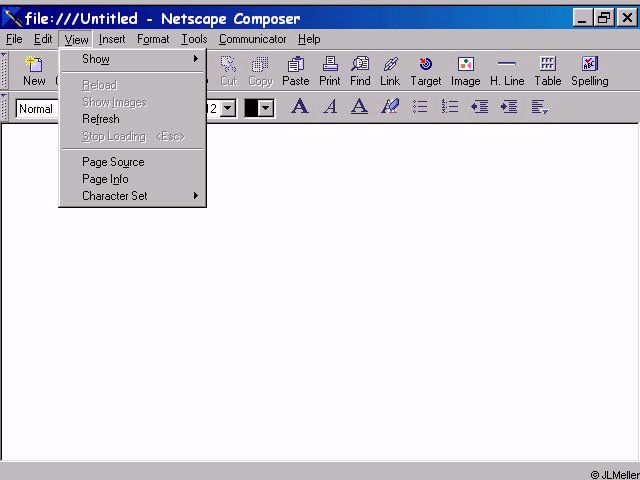Image resolution: width=640 pixels, height=480 pixels.
Task: Expand the Character Set submenu
Action: tap(132, 196)
